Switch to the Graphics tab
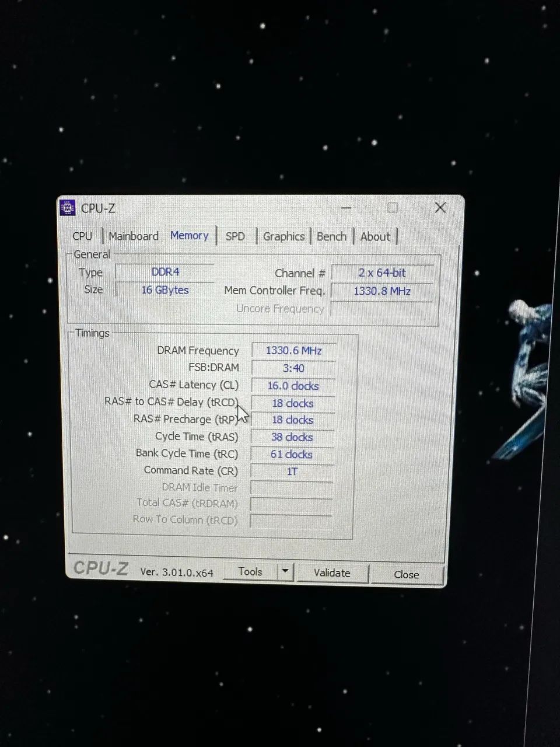The height and width of the screenshot is (747, 560). pyautogui.click(x=283, y=236)
